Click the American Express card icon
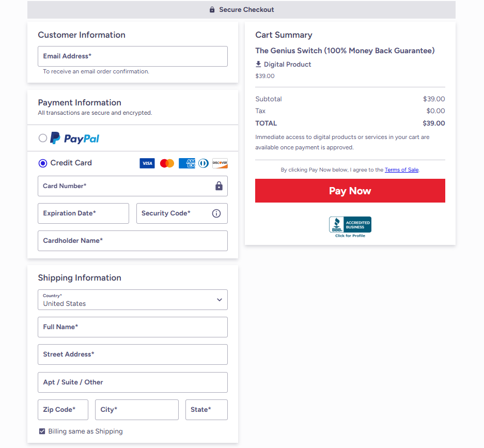The height and width of the screenshot is (448, 484). 186,163
